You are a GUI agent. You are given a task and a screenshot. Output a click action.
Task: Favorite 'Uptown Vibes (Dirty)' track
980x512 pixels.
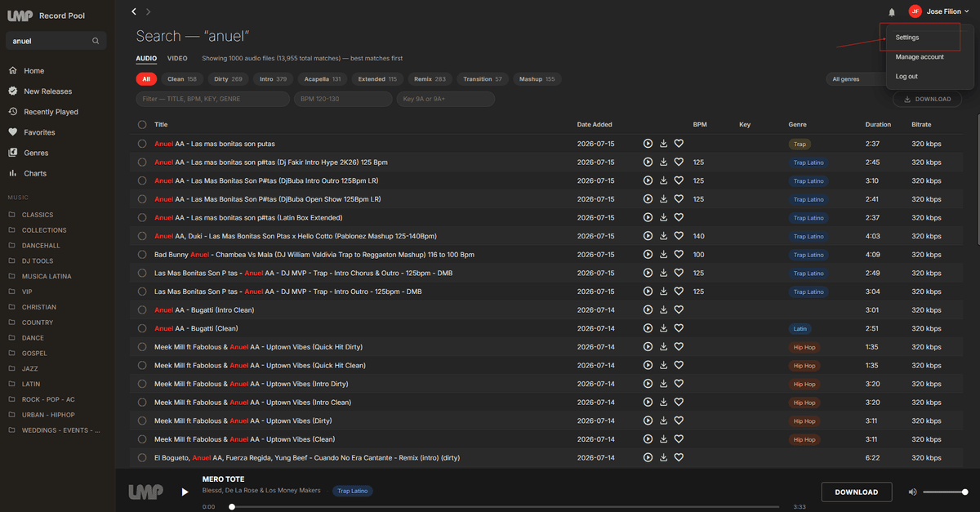(x=679, y=421)
